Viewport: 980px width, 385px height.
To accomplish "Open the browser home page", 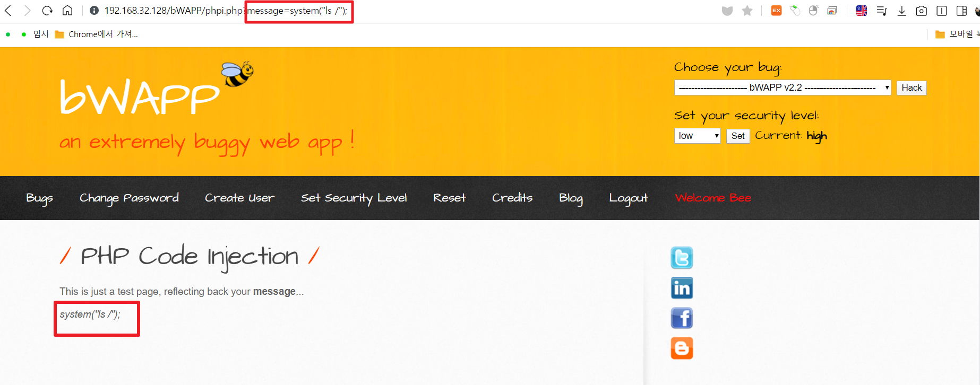I will (x=67, y=11).
